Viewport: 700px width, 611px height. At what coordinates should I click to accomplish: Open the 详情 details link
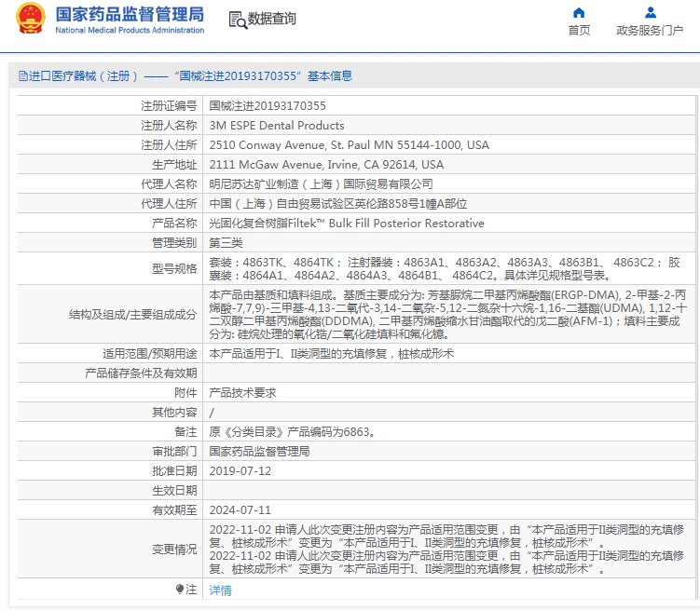click(x=221, y=590)
